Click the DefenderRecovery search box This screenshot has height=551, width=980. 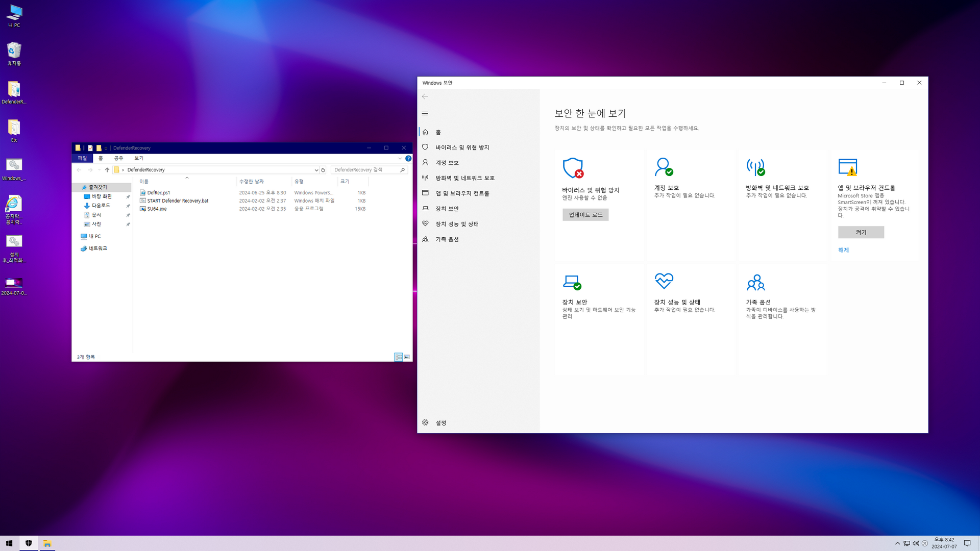coord(365,170)
